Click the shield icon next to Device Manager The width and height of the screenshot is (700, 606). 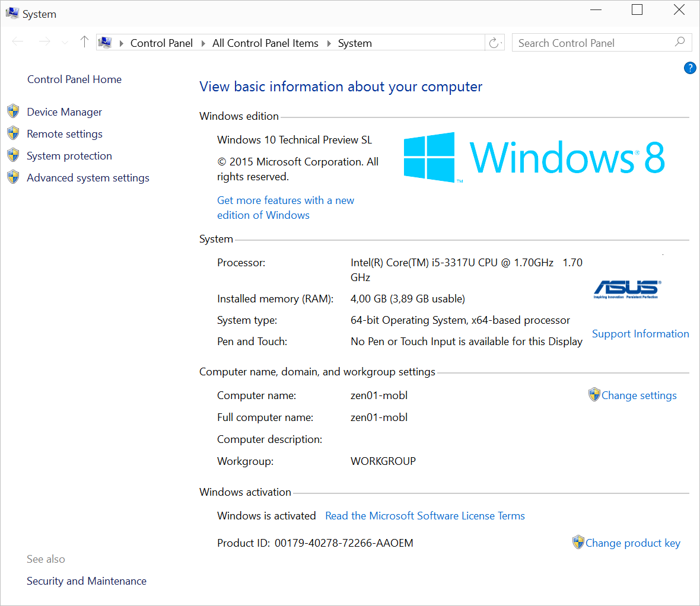(13, 111)
